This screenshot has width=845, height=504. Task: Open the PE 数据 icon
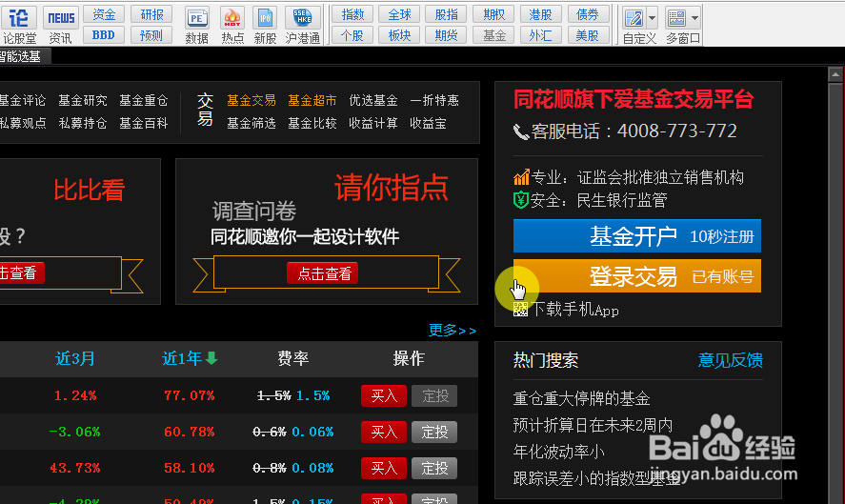click(196, 24)
